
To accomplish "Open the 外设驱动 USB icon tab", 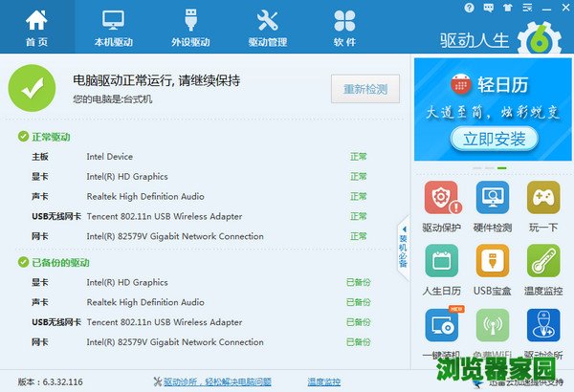I will click(x=189, y=27).
